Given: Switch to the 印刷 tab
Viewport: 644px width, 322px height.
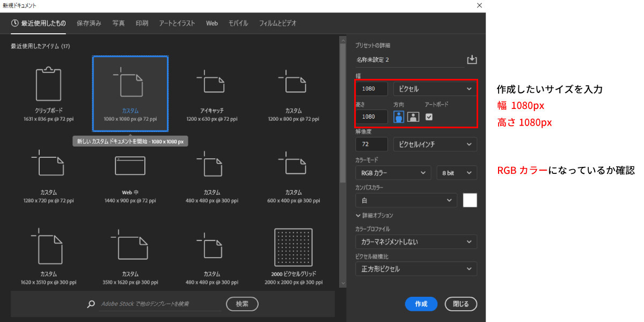Looking at the screenshot, I should (142, 24).
